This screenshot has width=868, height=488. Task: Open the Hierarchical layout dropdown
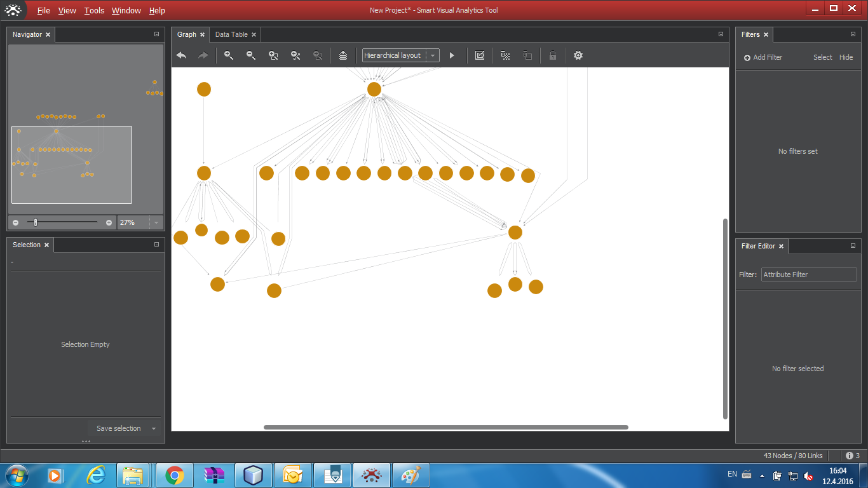pos(433,56)
